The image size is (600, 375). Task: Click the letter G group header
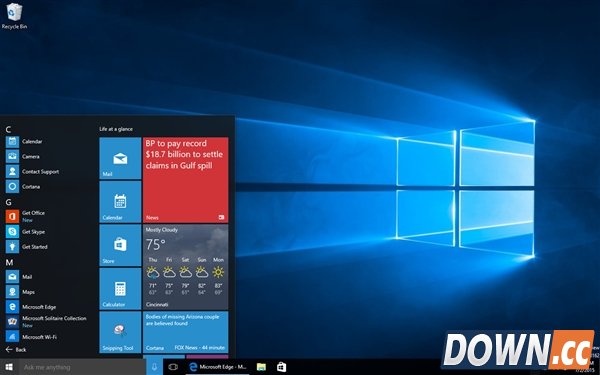click(x=8, y=202)
